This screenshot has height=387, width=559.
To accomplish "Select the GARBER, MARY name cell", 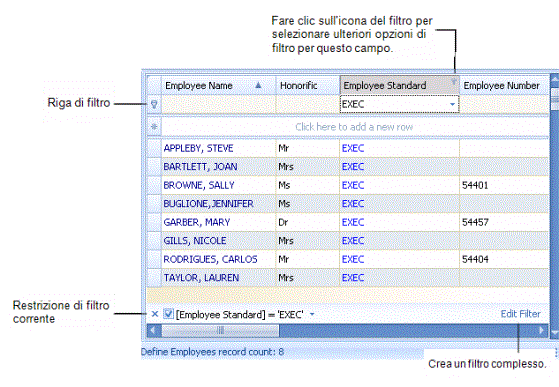I will coord(219,222).
